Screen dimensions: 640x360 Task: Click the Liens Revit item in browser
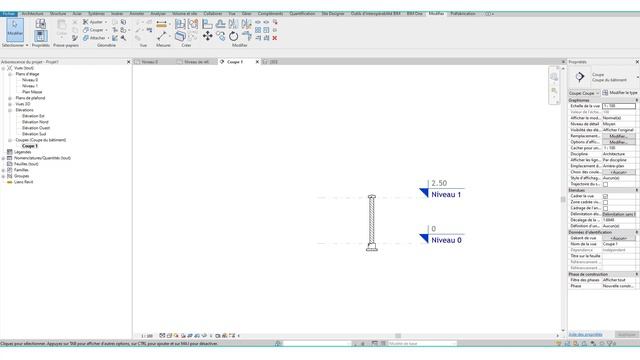pyautogui.click(x=23, y=182)
